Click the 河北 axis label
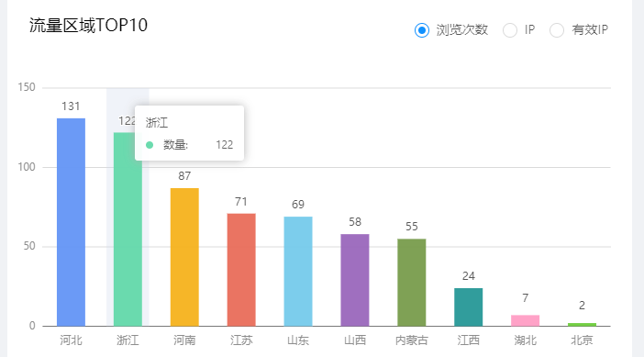Screen dimensions: 644x357 (71, 340)
